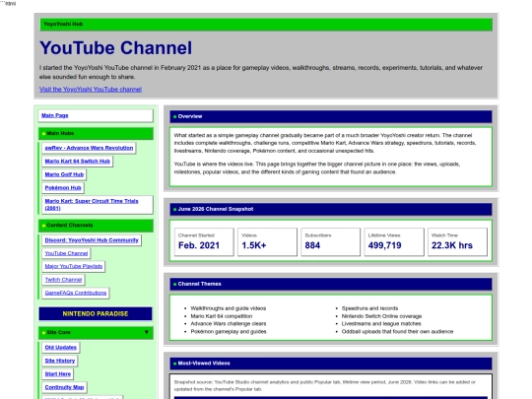Click 'Livestreams and league matches' list item
Screen dimensions: 532x399
pyautogui.click(x=381, y=324)
